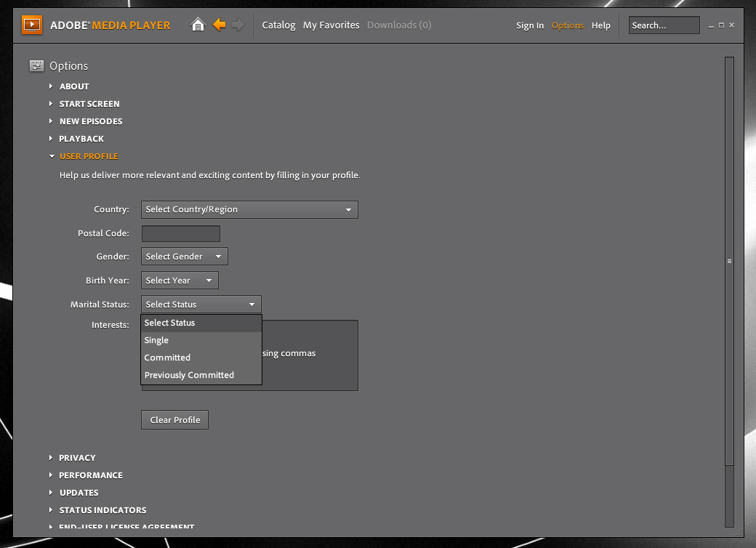Viewport: 756px width, 548px height.
Task: Navigate forward with the gray arrow
Action: (x=238, y=24)
